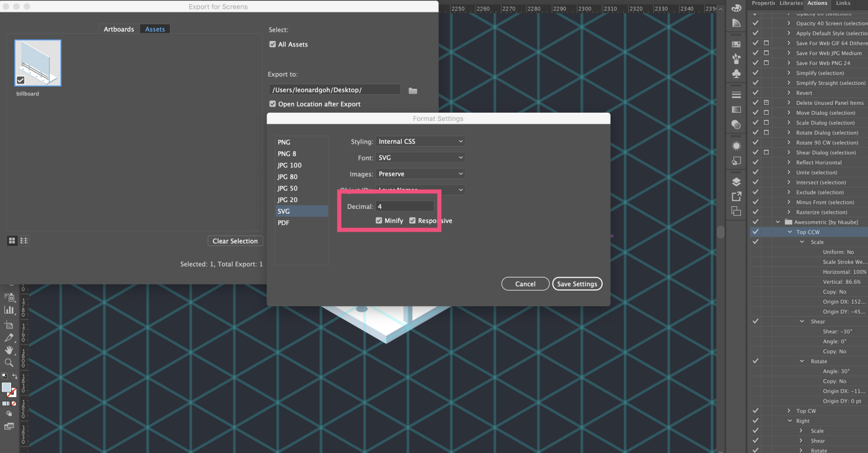Switch assets to thumbnail grid view

point(12,240)
